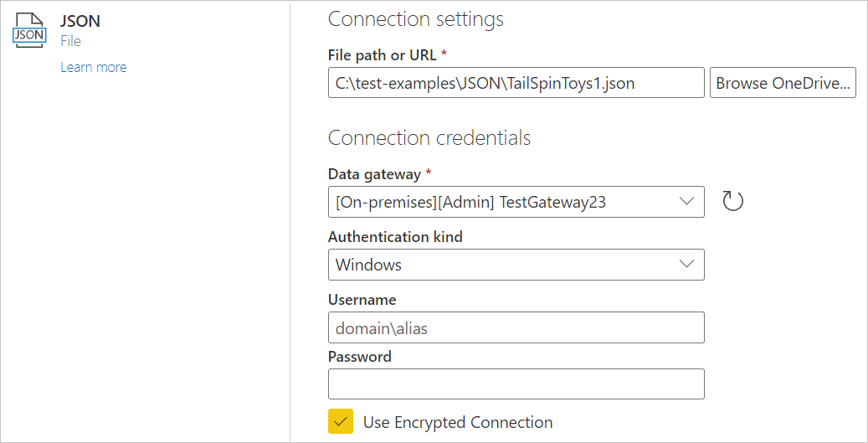Refresh the data gateway list
The image size is (868, 443).
733,201
